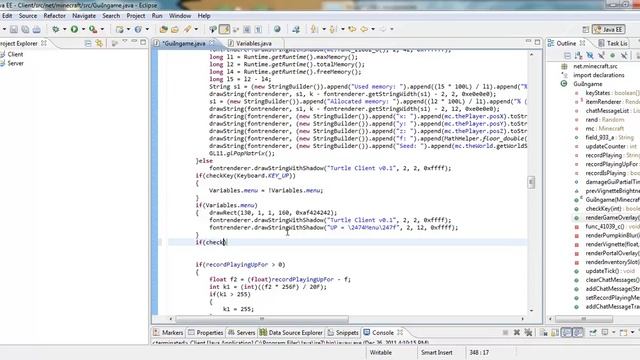Open the Window menu
The height and width of the screenshot is (360, 640).
180,16
